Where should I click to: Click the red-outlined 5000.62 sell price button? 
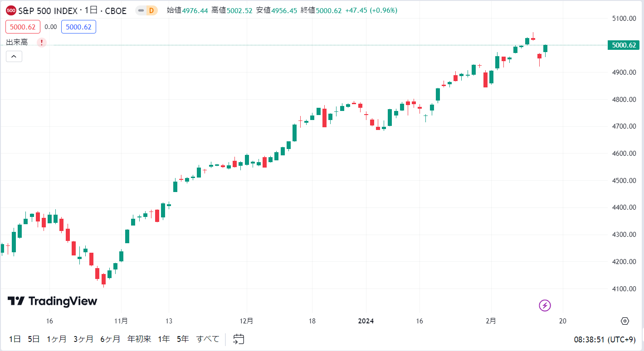[23, 27]
